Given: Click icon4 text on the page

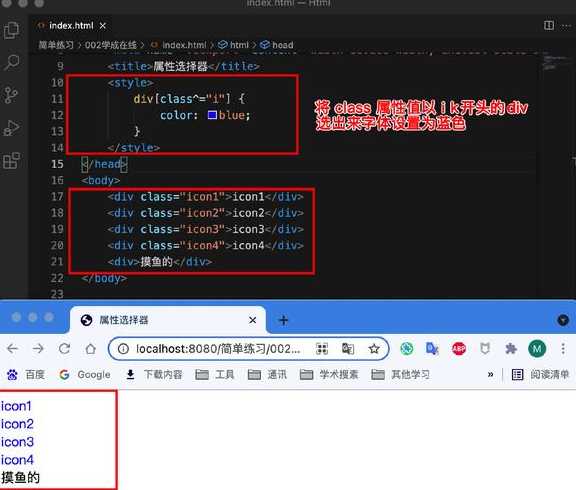Looking at the screenshot, I should [17, 460].
